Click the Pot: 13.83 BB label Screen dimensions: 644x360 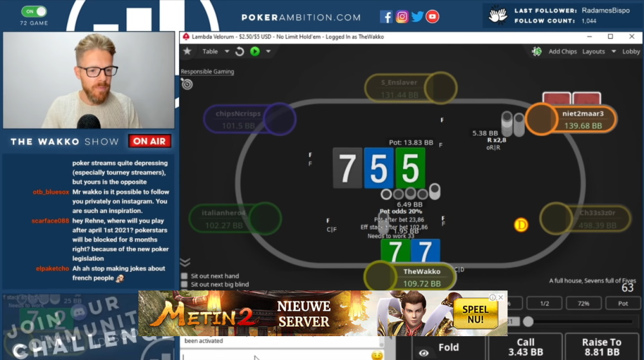[x=411, y=142]
